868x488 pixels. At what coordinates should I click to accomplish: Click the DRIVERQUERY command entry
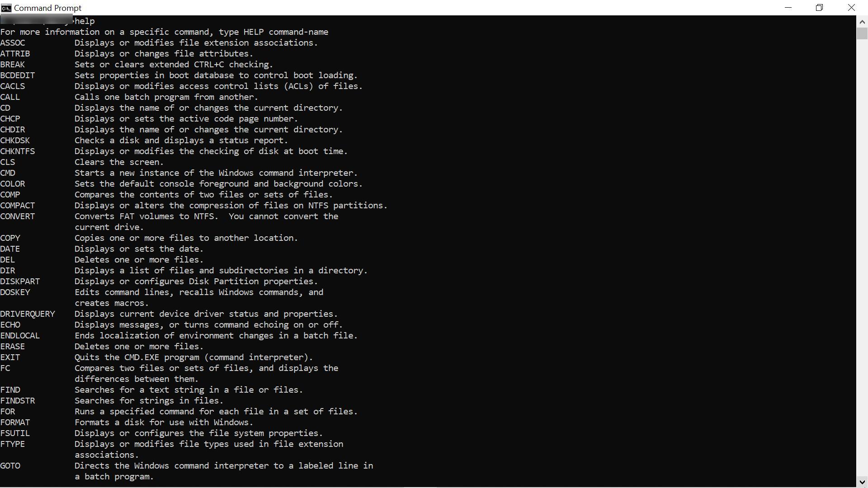click(x=28, y=314)
